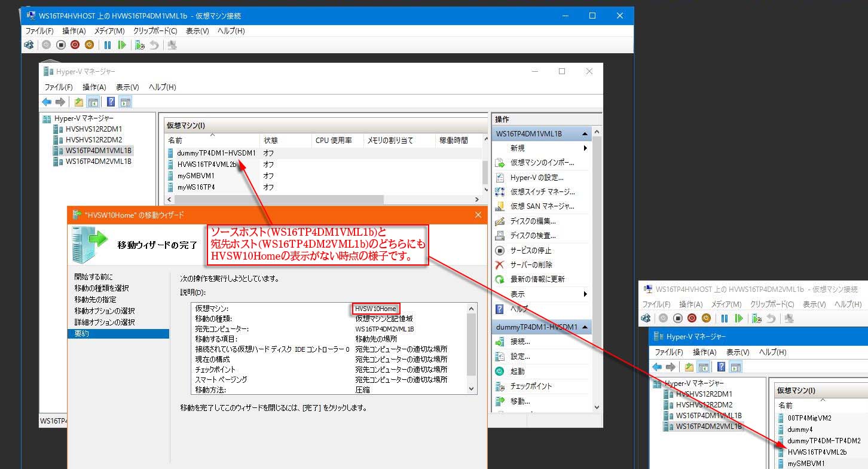Select the myWS16TP4 virtual machine row
The width and height of the screenshot is (868, 469).
pos(323,187)
